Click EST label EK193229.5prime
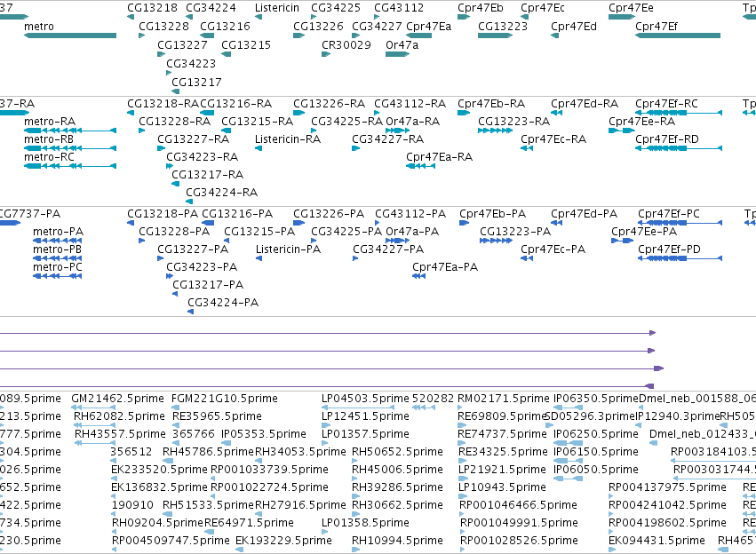The width and height of the screenshot is (756, 554). [283, 541]
